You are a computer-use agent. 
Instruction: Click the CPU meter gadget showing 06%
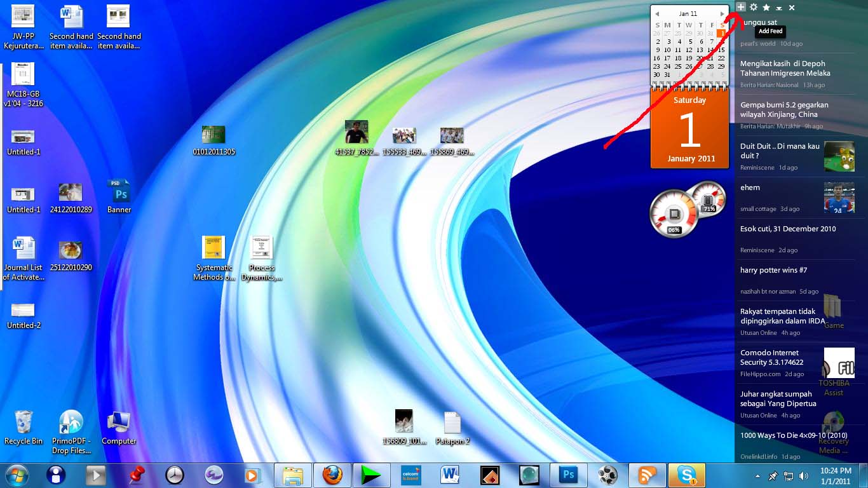click(674, 215)
